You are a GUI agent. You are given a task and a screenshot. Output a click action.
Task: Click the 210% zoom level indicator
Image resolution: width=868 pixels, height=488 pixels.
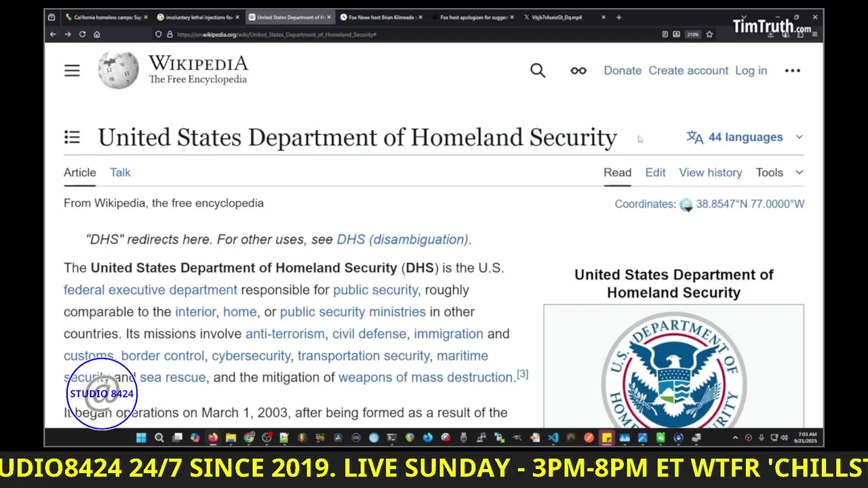(692, 34)
